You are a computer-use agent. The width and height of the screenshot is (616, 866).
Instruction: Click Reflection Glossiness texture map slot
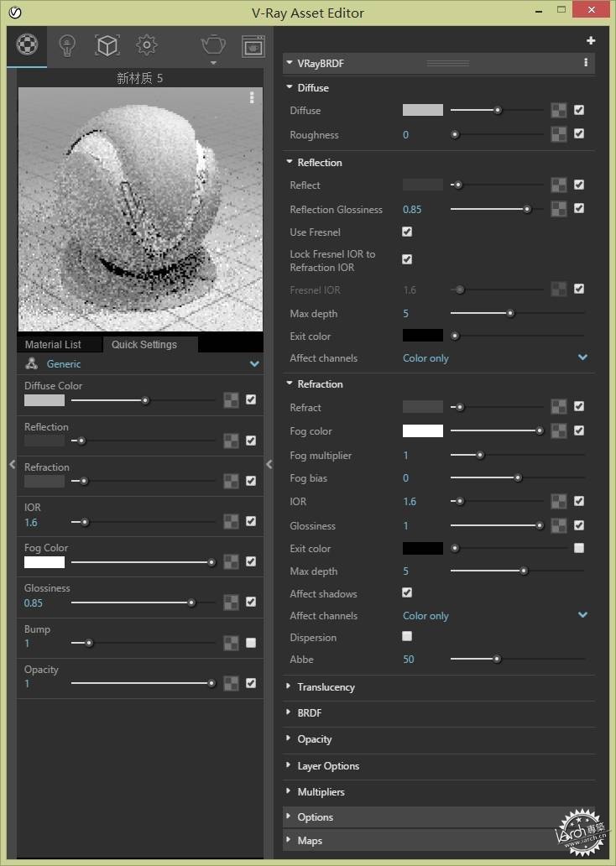559,209
